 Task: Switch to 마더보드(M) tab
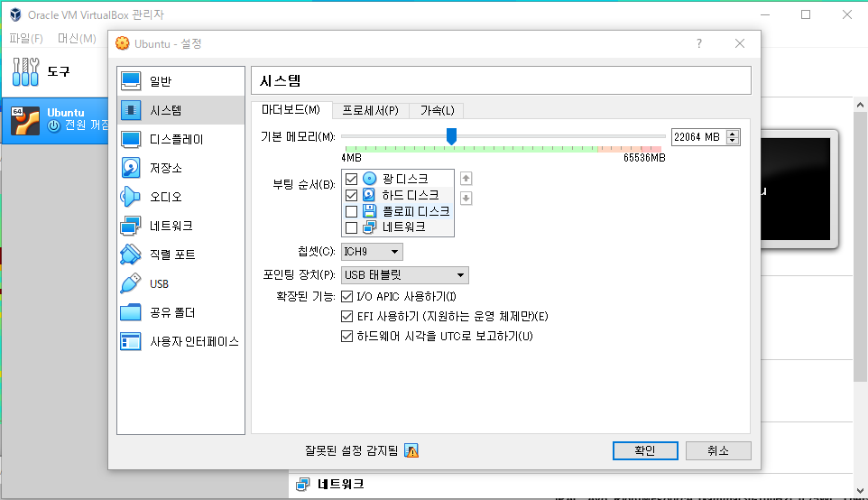point(291,109)
